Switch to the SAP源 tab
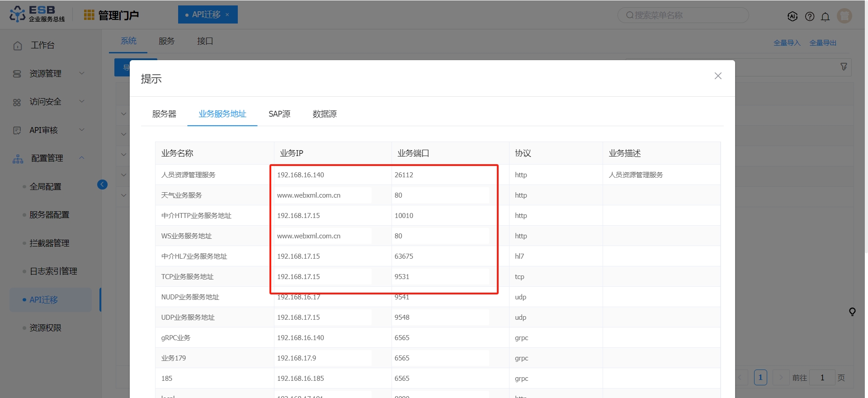The image size is (868, 398). (279, 114)
